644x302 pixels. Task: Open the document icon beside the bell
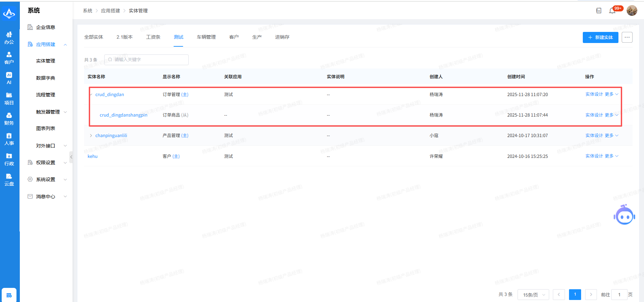pos(599,11)
